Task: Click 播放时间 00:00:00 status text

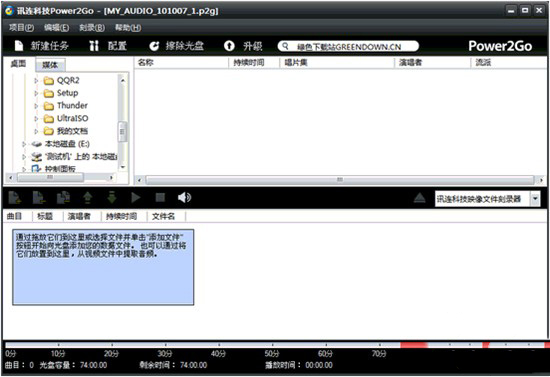Action: click(x=299, y=365)
